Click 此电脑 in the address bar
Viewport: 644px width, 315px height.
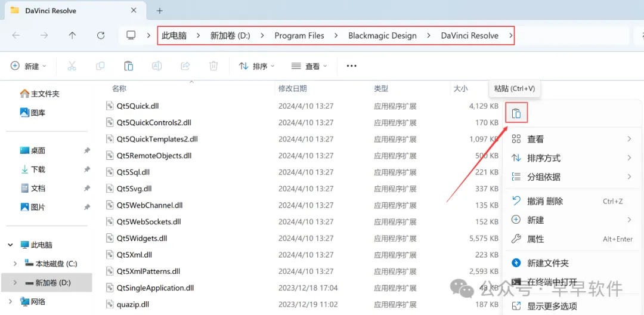tap(174, 36)
